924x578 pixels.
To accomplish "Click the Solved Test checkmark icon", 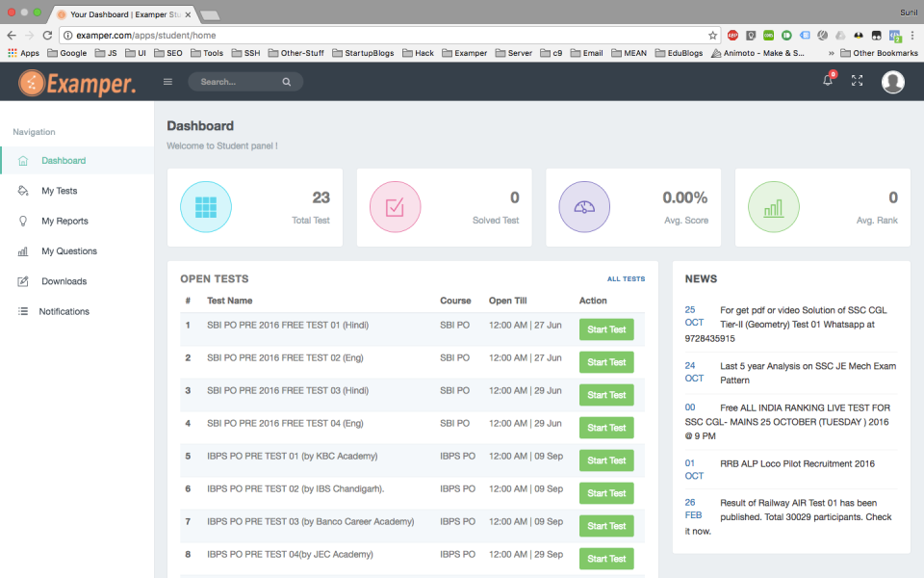I will 395,206.
